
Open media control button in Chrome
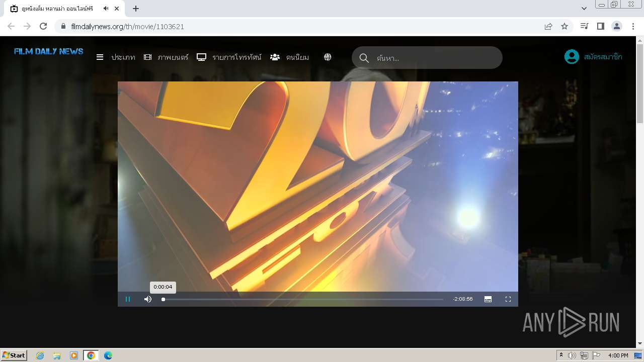coord(584,26)
